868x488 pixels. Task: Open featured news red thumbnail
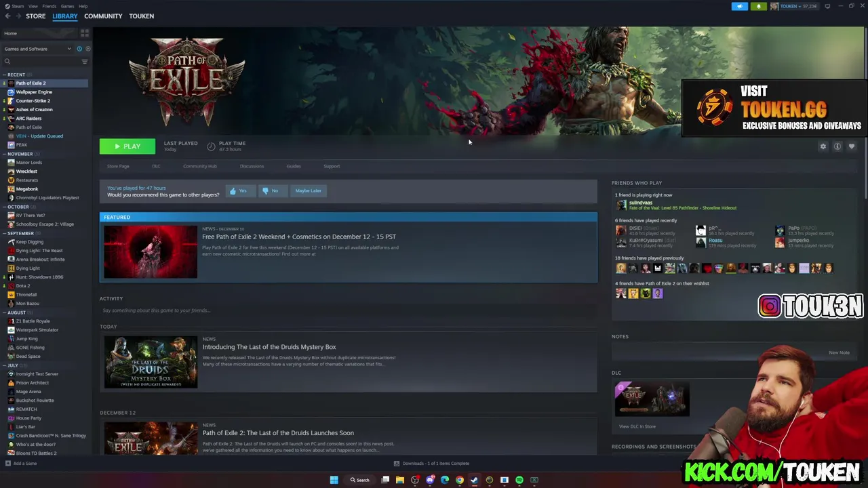(151, 251)
